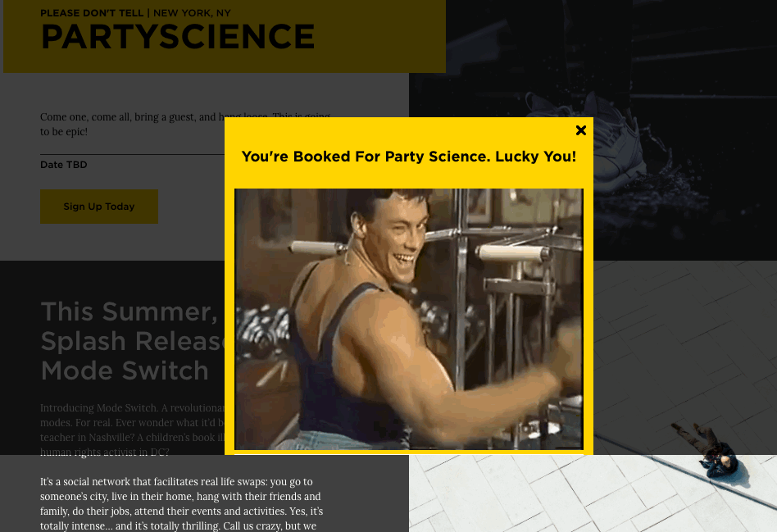Click the Sign Up Today button
The image size is (777, 532).
click(99, 207)
